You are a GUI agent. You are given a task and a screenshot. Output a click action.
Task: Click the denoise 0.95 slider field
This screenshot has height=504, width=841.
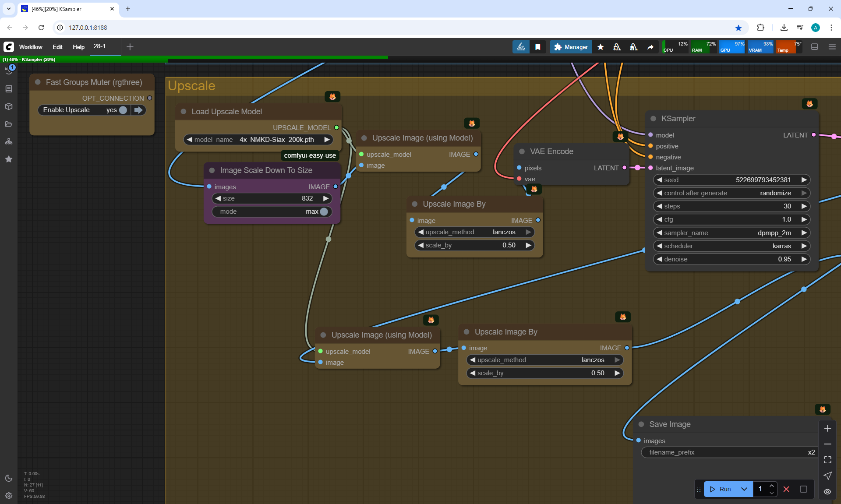tap(731, 259)
